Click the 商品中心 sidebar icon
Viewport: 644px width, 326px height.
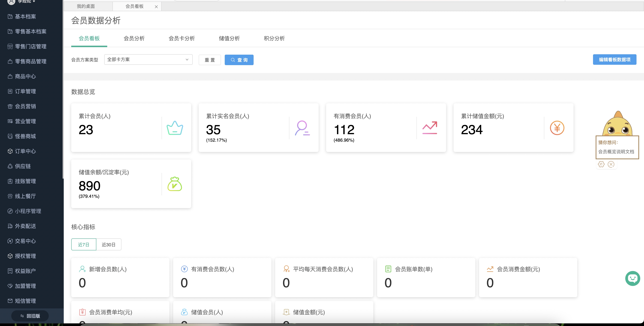point(10,76)
